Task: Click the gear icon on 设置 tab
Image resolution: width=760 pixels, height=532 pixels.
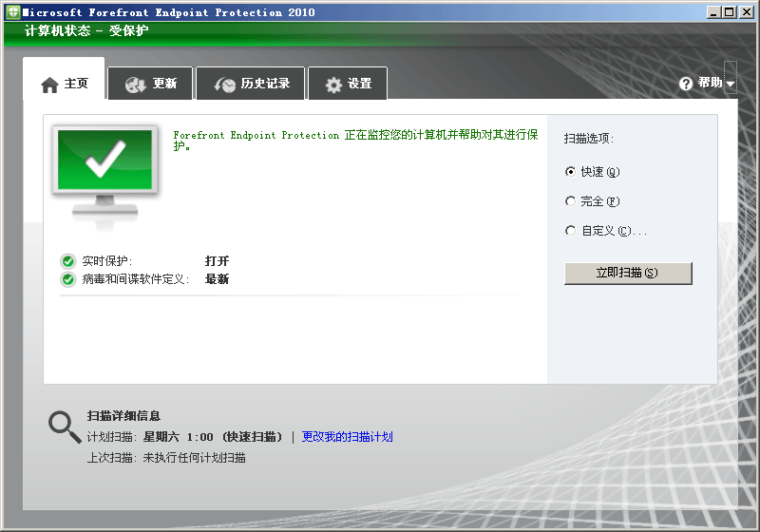Action: [x=333, y=85]
